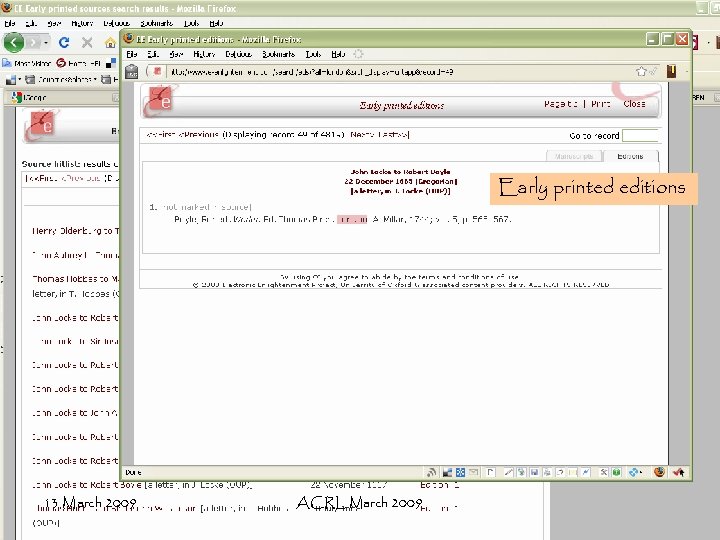Click the blue pin icon in status bar
Image resolution: width=720 pixels, height=540 pixels.
pos(585,472)
